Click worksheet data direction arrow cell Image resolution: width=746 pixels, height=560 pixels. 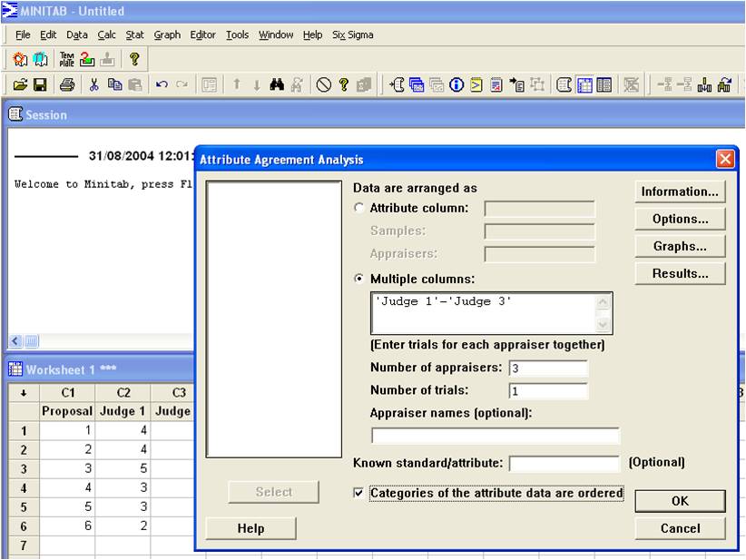24,393
